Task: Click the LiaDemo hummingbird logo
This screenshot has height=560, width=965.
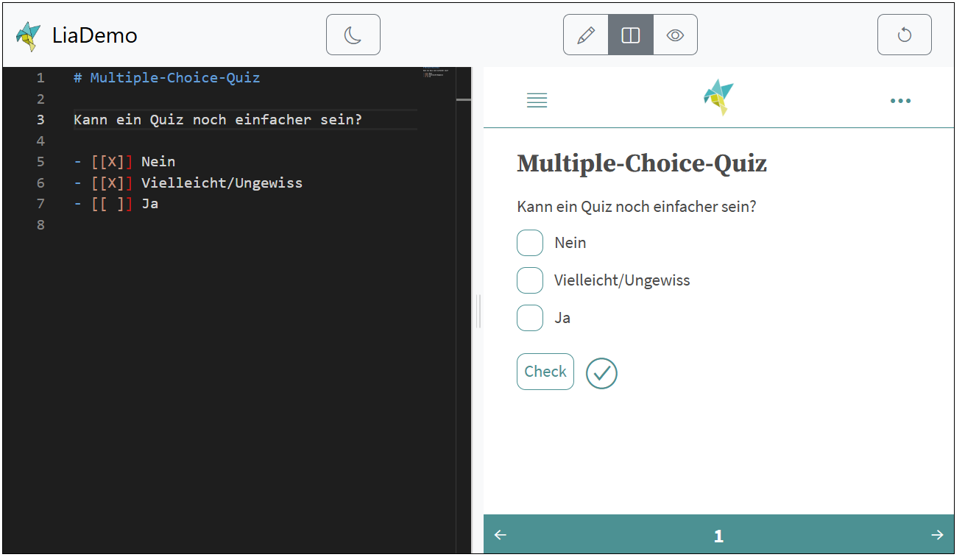Action: click(x=29, y=35)
